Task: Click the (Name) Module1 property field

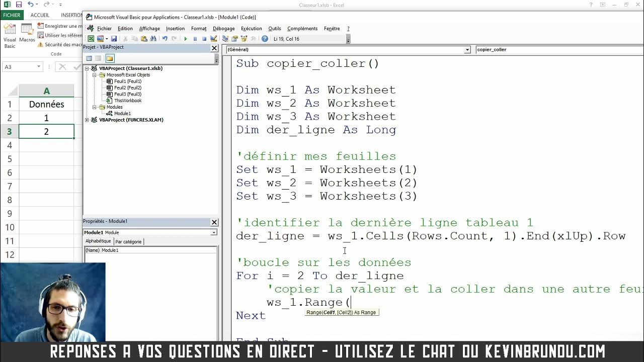Action: (150, 250)
